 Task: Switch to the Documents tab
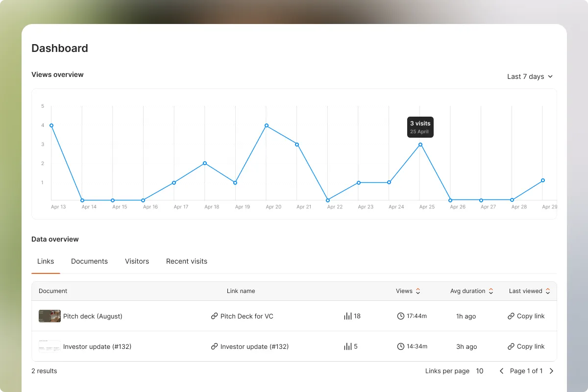tap(89, 261)
